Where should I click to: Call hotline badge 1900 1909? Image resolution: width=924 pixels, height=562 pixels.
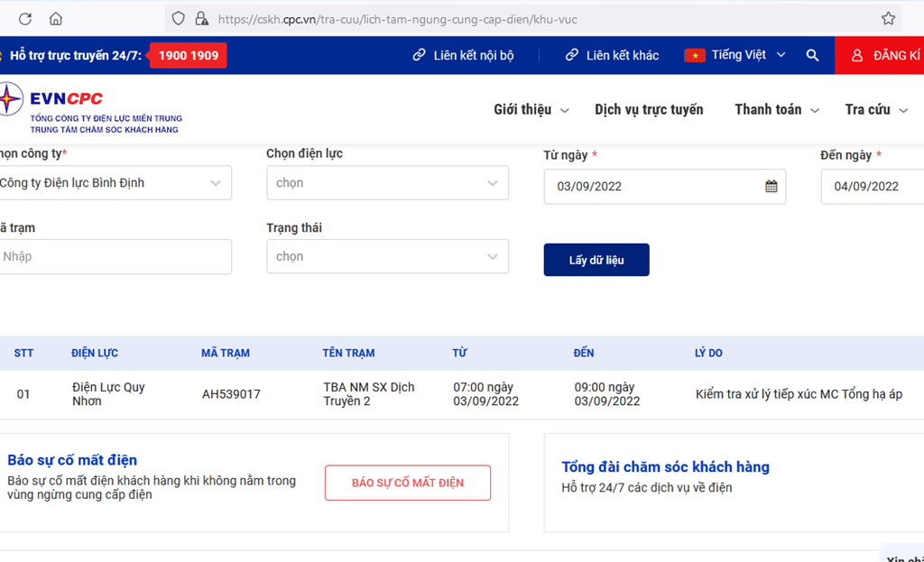point(188,55)
